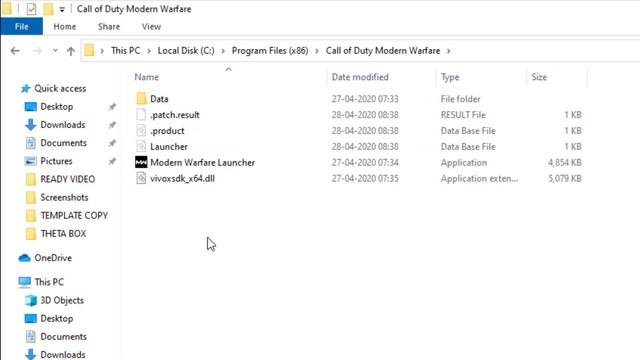Select This PC in navigation pane

click(49, 282)
